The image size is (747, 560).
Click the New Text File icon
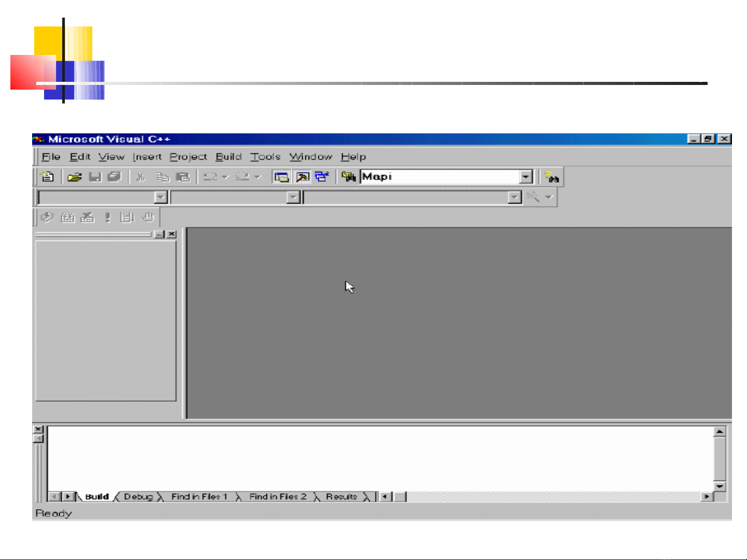coord(47,177)
